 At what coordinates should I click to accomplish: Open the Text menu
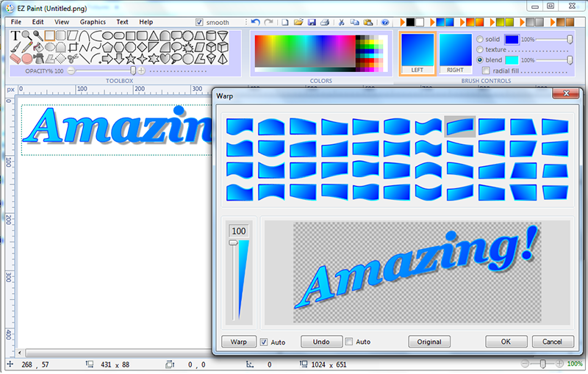[122, 22]
